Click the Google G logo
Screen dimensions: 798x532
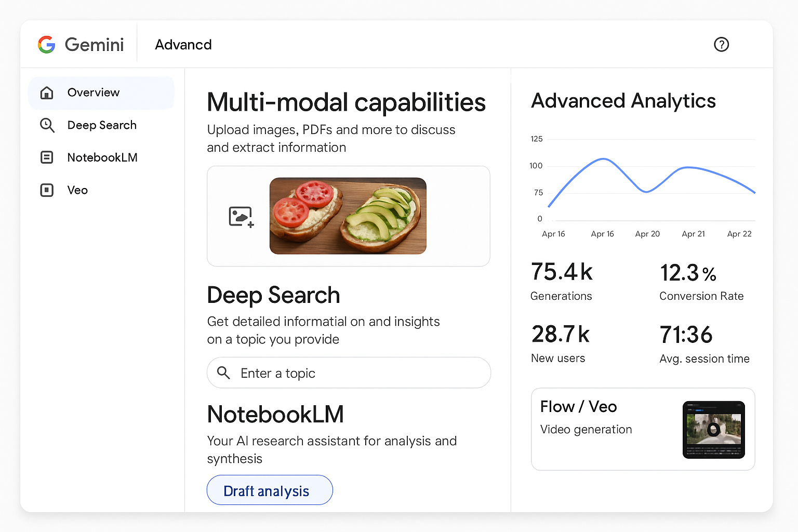[x=47, y=45]
